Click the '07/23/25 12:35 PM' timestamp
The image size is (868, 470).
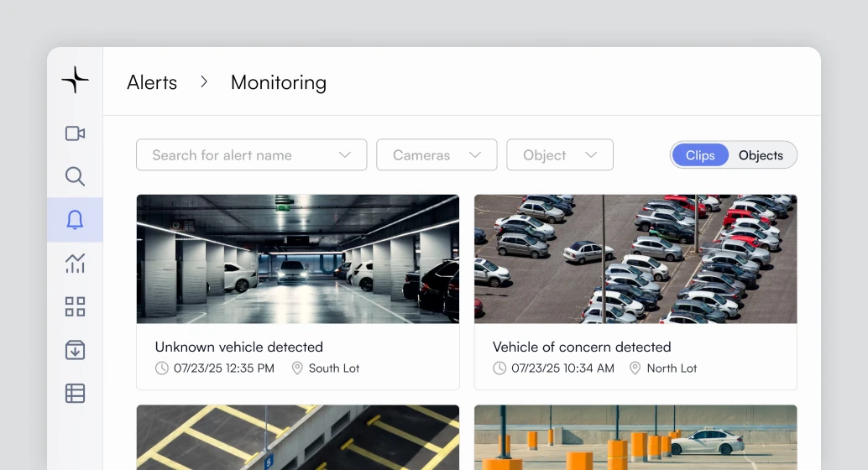(x=223, y=368)
